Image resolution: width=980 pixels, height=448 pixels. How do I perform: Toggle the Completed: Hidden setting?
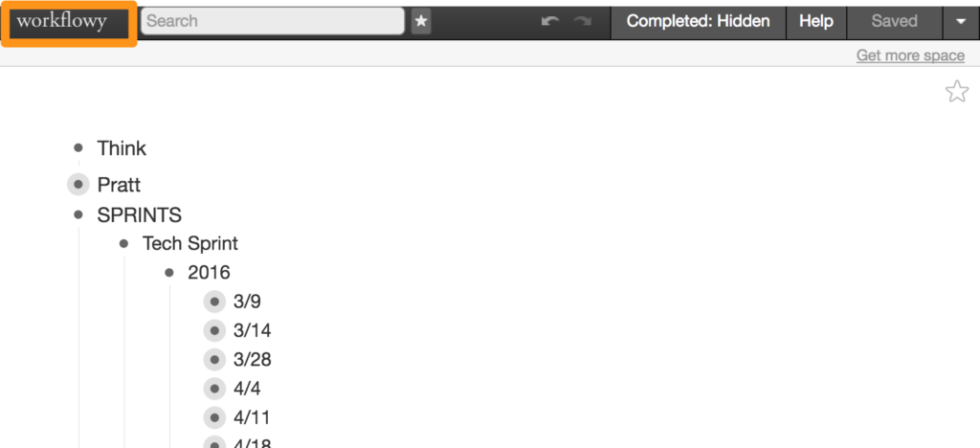698,21
